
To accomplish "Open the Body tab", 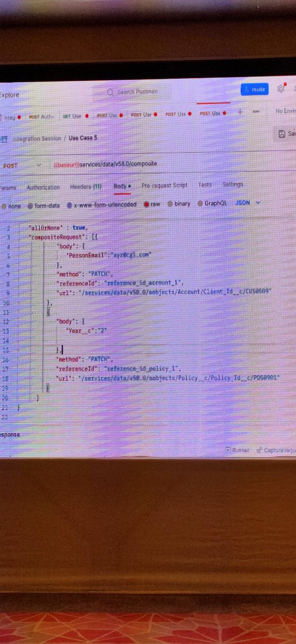I will [122, 186].
